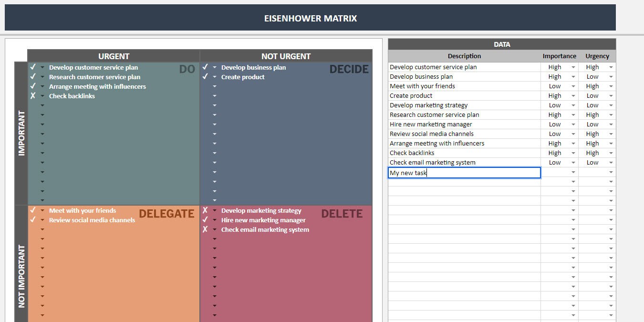This screenshot has height=322, width=644.
Task: Click the X mark beside Check email marketing system
Action: pyautogui.click(x=206, y=229)
